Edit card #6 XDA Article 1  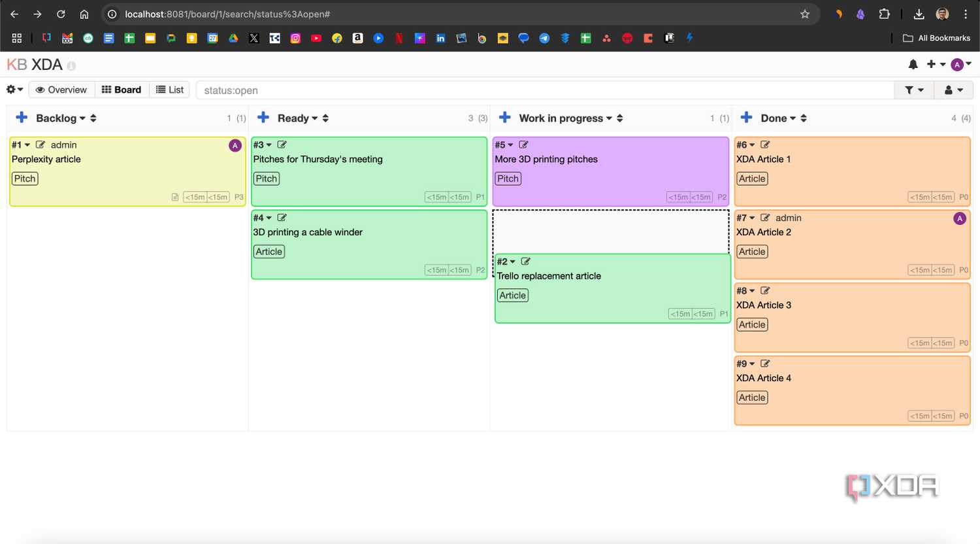[x=766, y=144]
